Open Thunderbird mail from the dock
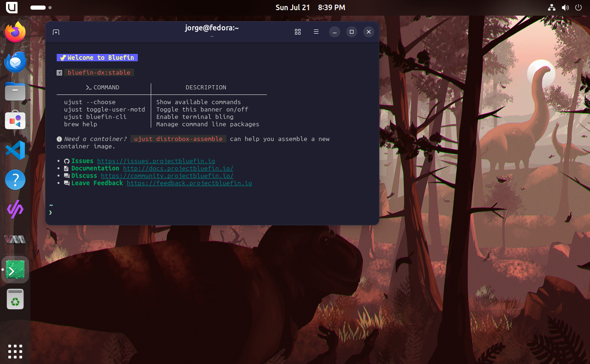 click(x=15, y=62)
